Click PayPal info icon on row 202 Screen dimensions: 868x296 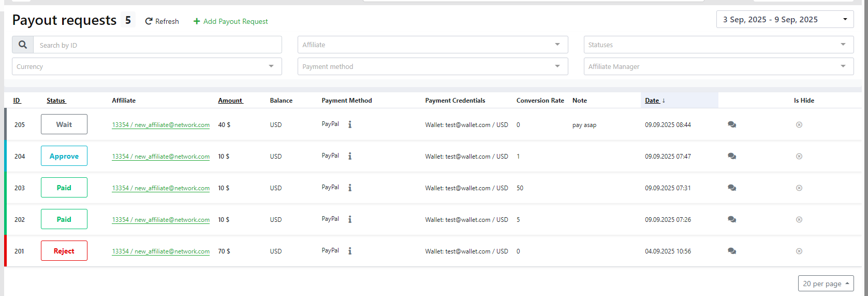point(350,219)
